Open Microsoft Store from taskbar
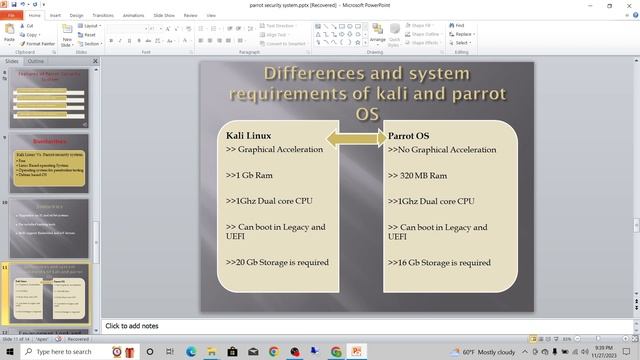 [x=232, y=351]
